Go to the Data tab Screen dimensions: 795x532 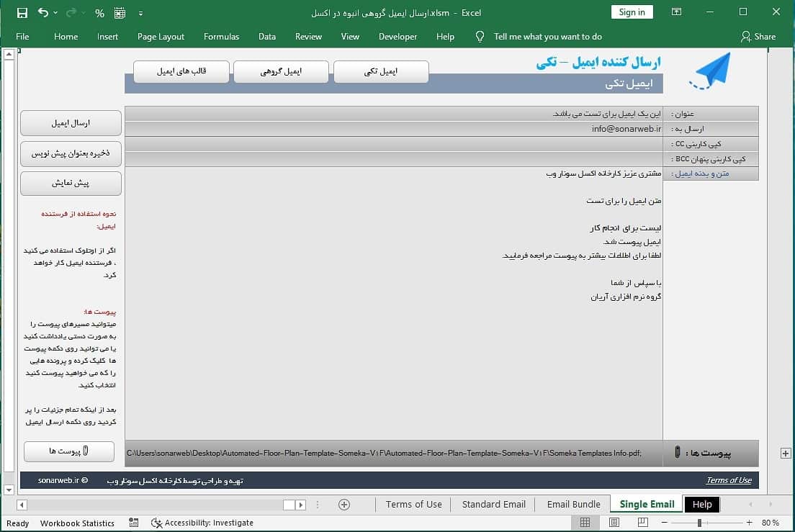click(x=266, y=37)
